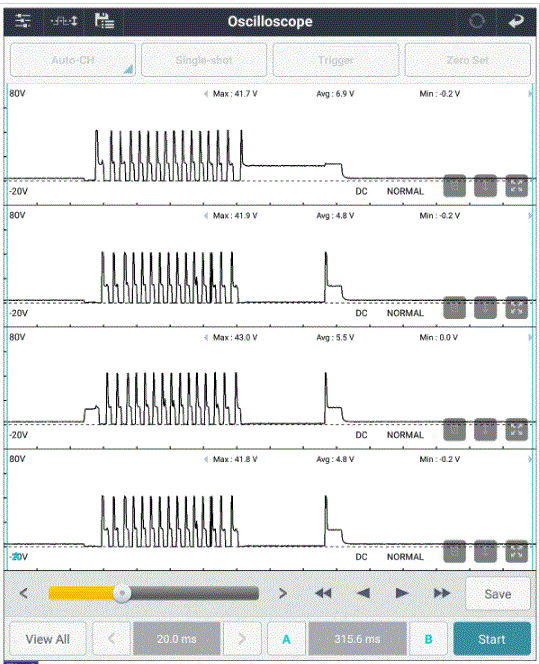Open the waveform scale adjust icon
This screenshot has width=540, height=664.
tap(64, 20)
